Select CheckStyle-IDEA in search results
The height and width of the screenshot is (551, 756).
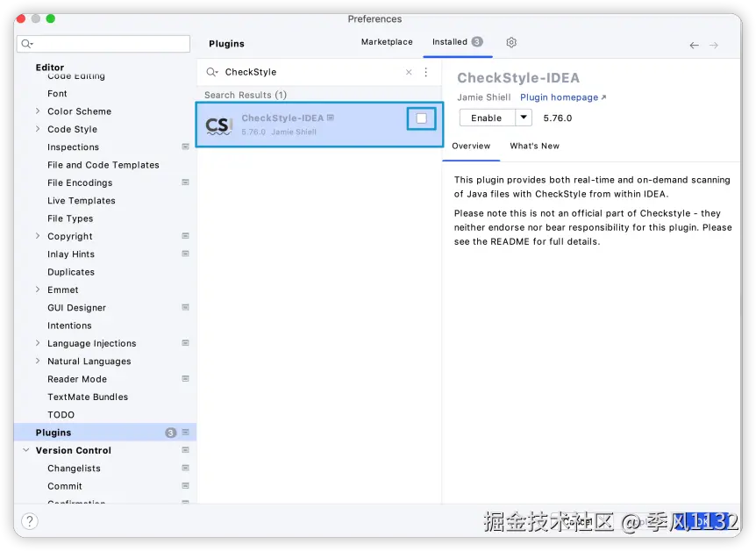tap(319, 125)
